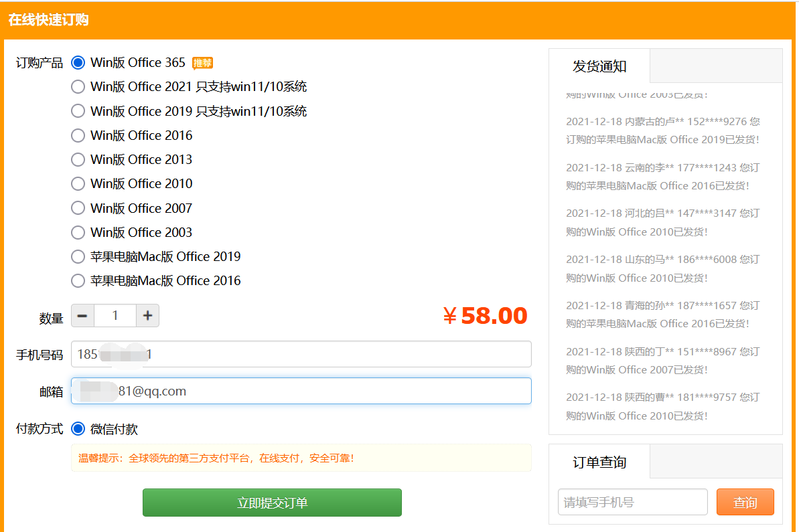Click the 请填写手机号 order lookup field

[x=633, y=502]
